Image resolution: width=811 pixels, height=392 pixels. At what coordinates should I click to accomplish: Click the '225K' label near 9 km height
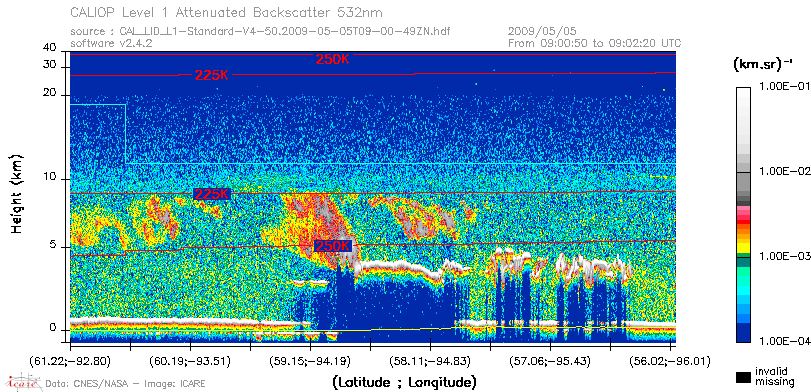pos(211,194)
